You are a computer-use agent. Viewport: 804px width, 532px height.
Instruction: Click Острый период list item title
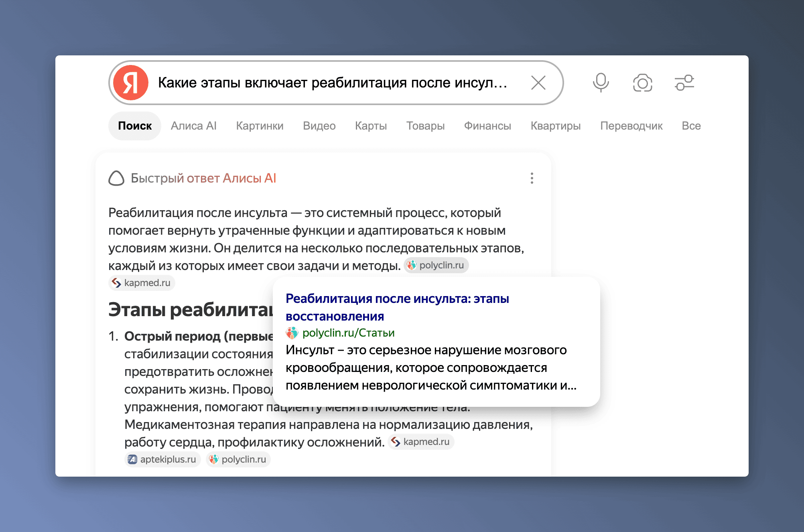[199, 336]
